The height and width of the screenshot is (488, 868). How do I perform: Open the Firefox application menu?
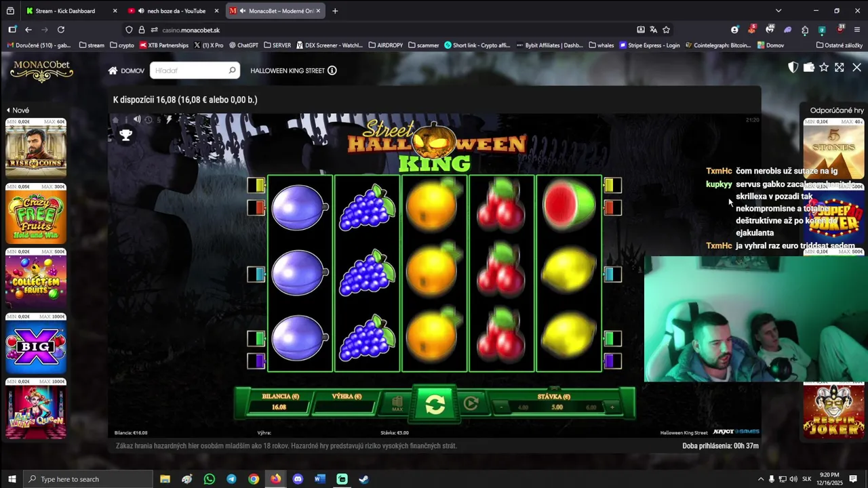pos(857,30)
